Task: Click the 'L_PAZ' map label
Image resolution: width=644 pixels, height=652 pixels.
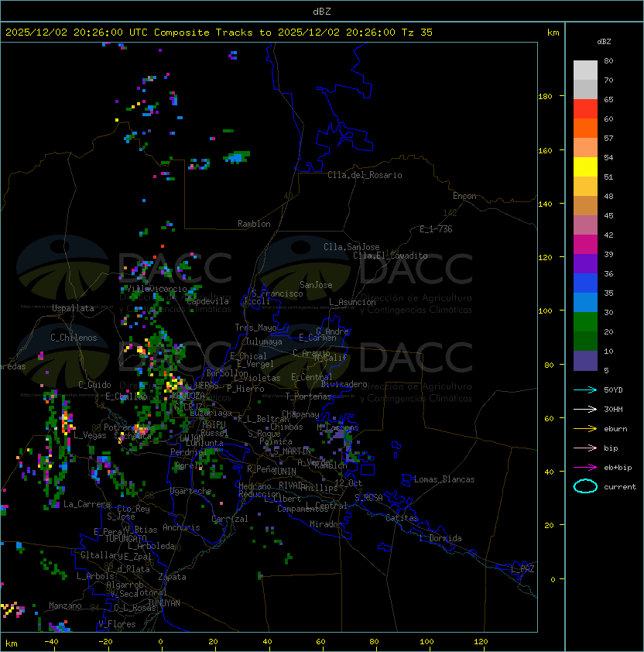Action: 523,569
